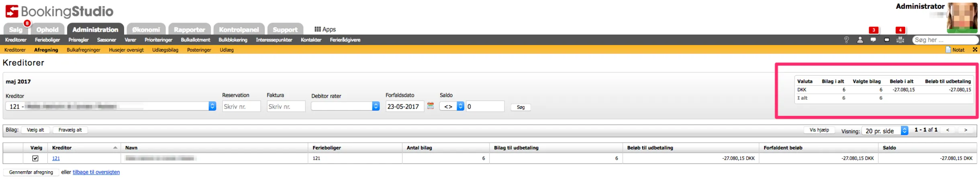Open the user profile icon
This screenshot has width=980, height=185.
point(860,40)
